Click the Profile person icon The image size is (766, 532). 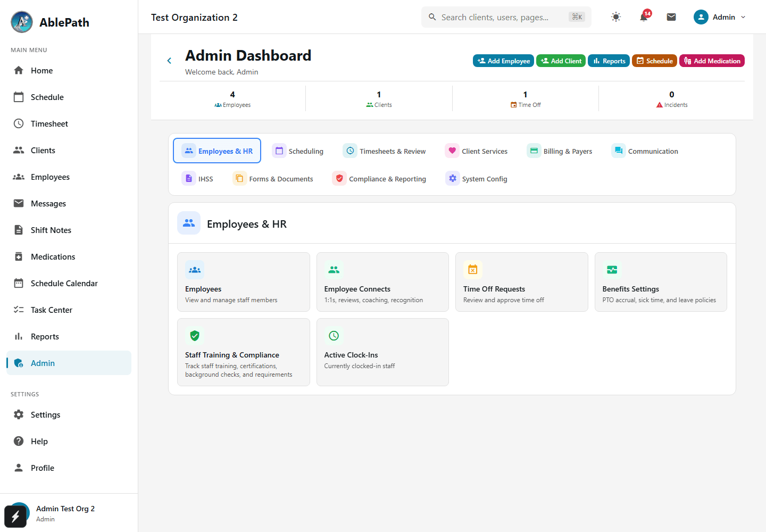click(19, 468)
